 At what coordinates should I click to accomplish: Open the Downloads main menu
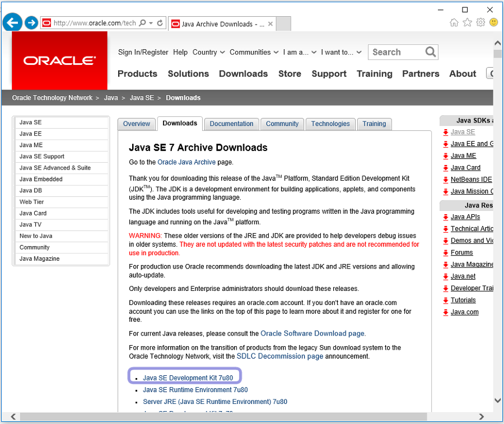[x=244, y=73]
